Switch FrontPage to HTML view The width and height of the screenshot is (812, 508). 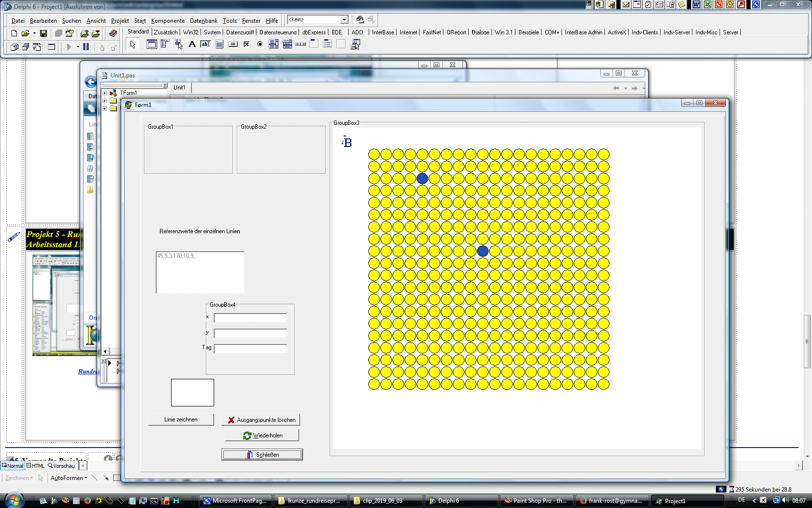(35, 466)
